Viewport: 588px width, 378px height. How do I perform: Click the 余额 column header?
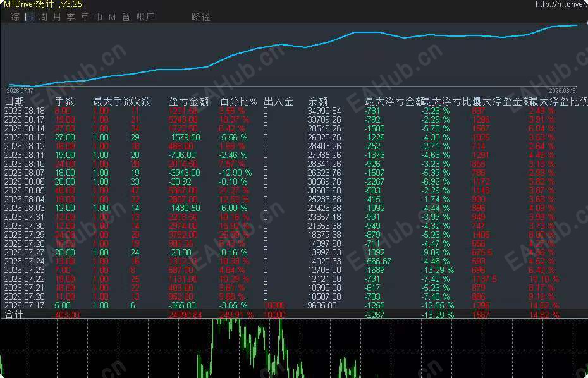pos(318,101)
